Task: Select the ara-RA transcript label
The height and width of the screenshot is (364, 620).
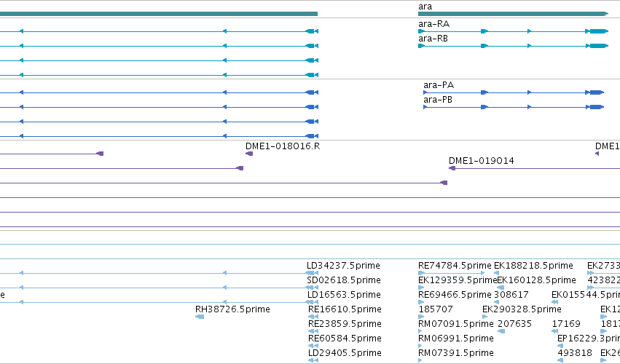Action: pos(433,24)
